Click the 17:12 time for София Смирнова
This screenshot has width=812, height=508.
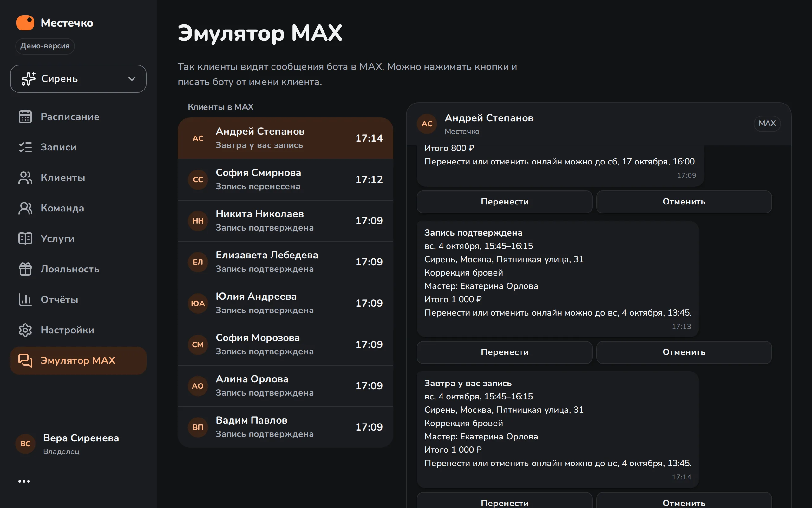[x=369, y=179]
